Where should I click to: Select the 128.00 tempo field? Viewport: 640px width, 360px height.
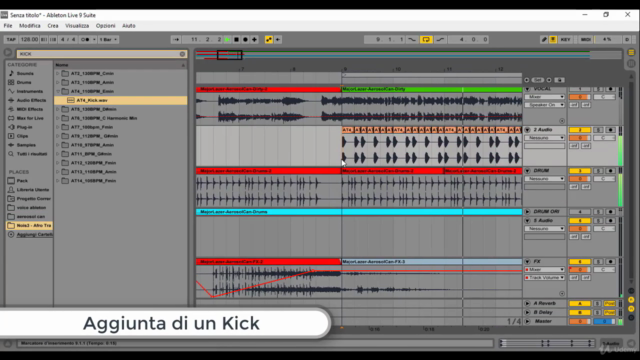[x=29, y=40]
